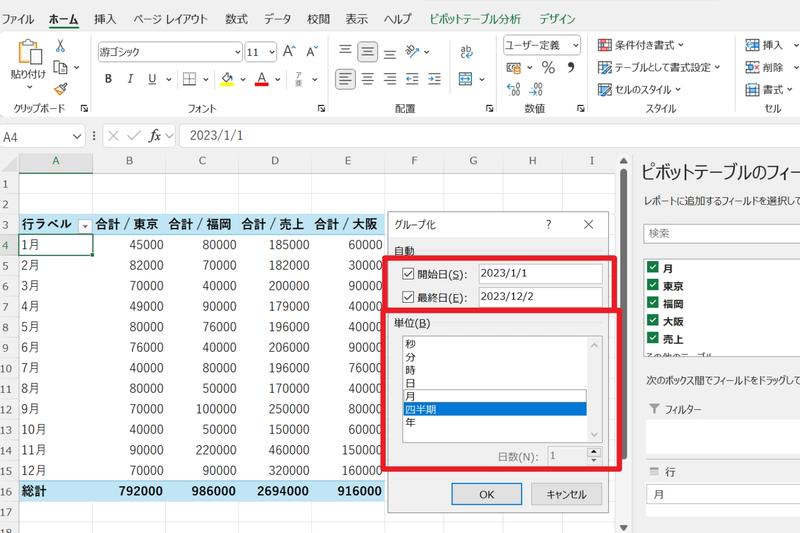Uncheck the 大阪 field checkbox
The height and width of the screenshot is (533, 800).
click(653, 320)
